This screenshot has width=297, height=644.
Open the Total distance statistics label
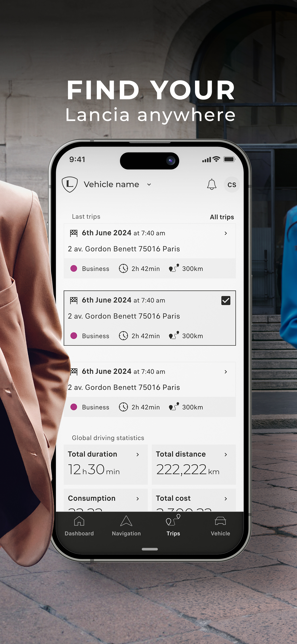pos(181,454)
